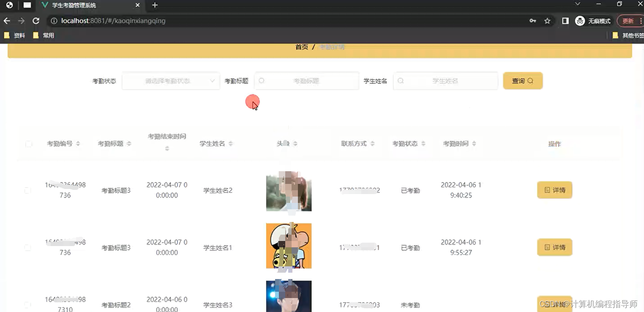Screen dimensions: 644x312
Task: Click the 未考勤 status cell
Action: 410,305
